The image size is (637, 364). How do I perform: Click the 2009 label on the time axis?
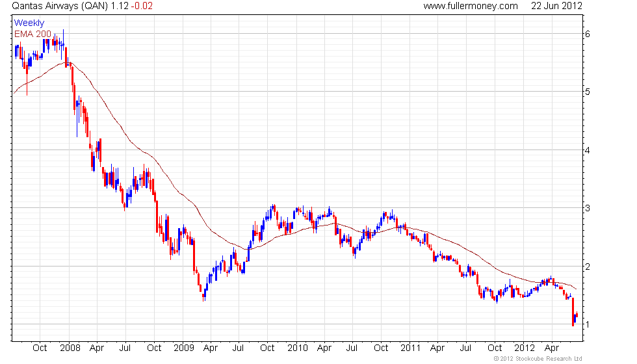(x=184, y=348)
